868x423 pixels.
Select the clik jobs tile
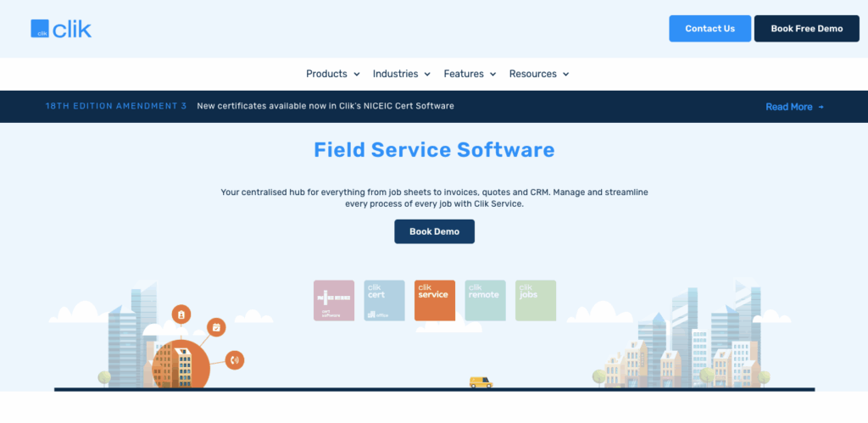(536, 300)
